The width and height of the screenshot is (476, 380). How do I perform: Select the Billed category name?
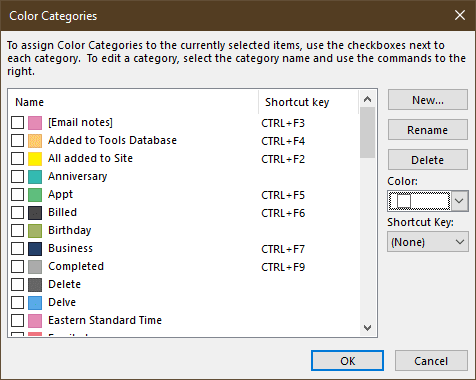[x=62, y=212]
